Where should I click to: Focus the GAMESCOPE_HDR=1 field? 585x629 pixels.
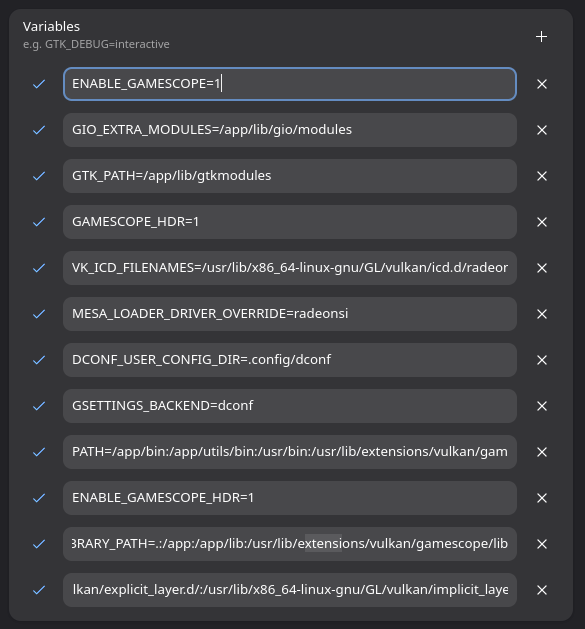coord(290,222)
